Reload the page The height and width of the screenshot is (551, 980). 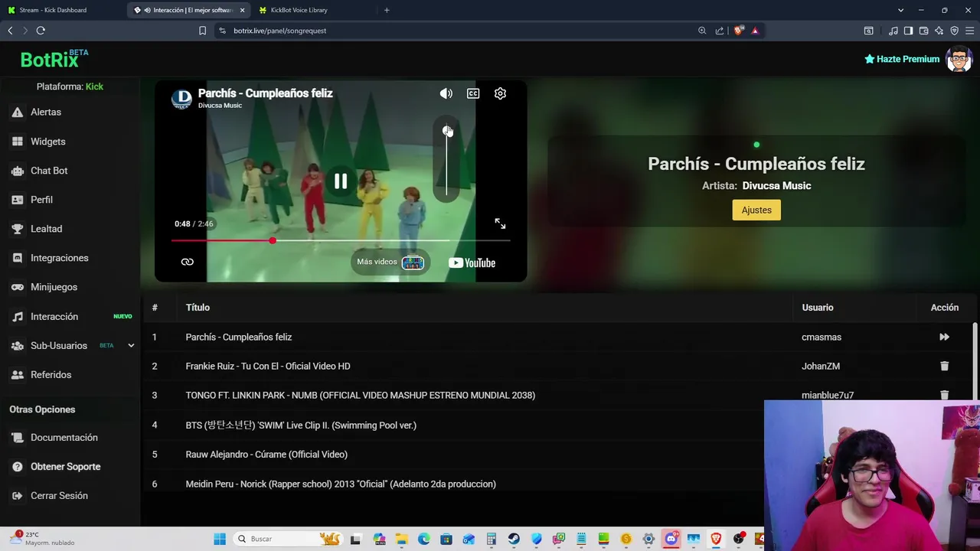click(x=41, y=31)
